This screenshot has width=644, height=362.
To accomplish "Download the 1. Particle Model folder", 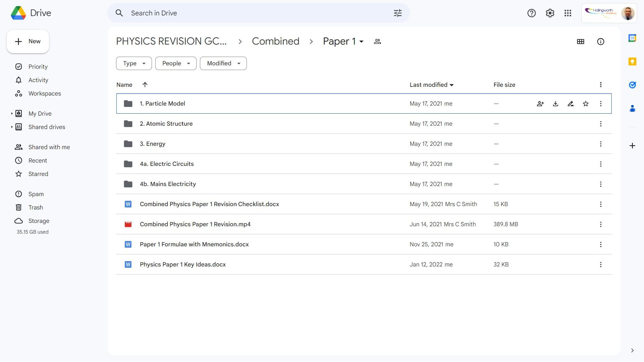I will click(x=555, y=104).
